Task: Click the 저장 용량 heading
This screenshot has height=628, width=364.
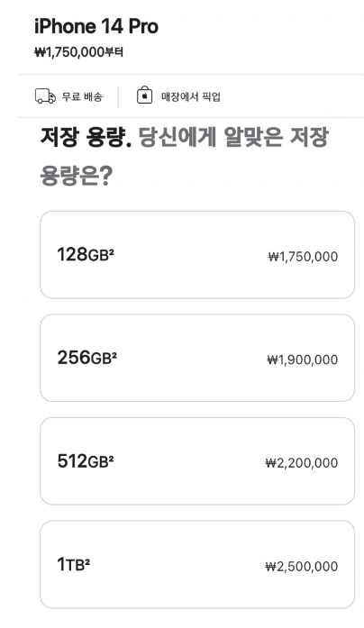Action: pyautogui.click(x=86, y=137)
